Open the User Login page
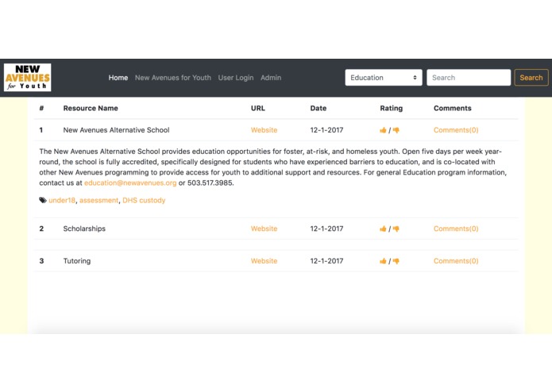Image resolution: width=552 pixels, height=392 pixels. [236, 78]
